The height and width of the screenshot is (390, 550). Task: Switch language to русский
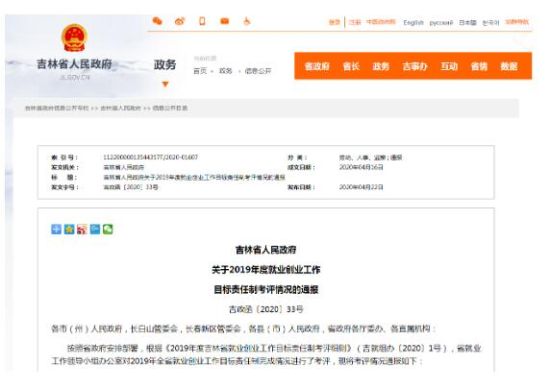coord(441,23)
